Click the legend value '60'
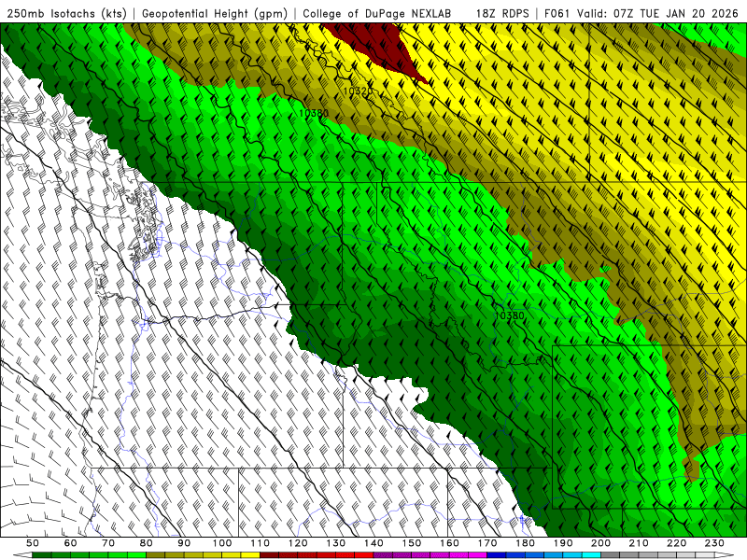The width and height of the screenshot is (747, 560). click(x=70, y=543)
